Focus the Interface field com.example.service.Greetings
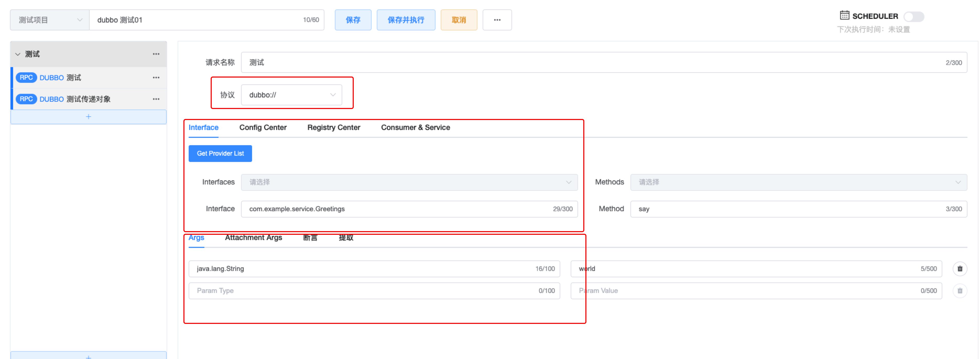The height and width of the screenshot is (359, 980). (x=409, y=209)
